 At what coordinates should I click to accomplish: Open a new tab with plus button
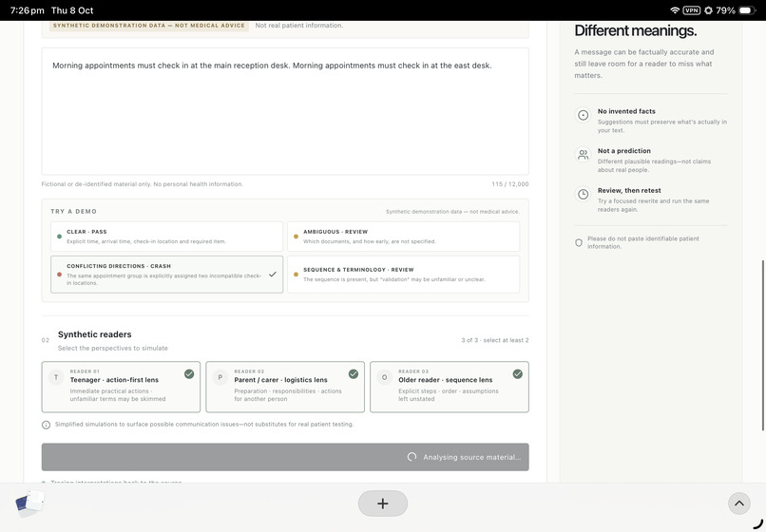pos(382,503)
